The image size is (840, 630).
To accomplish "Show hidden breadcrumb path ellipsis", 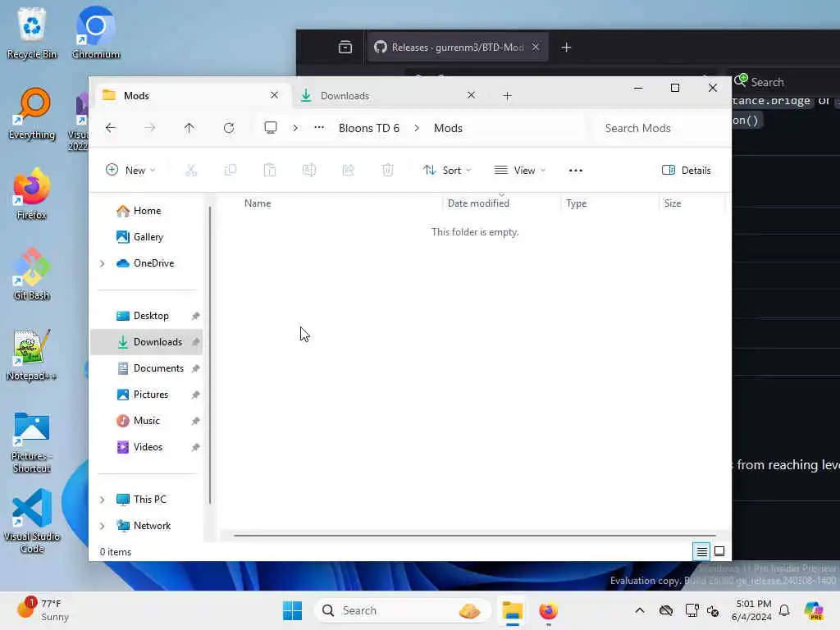I will pyautogui.click(x=319, y=128).
